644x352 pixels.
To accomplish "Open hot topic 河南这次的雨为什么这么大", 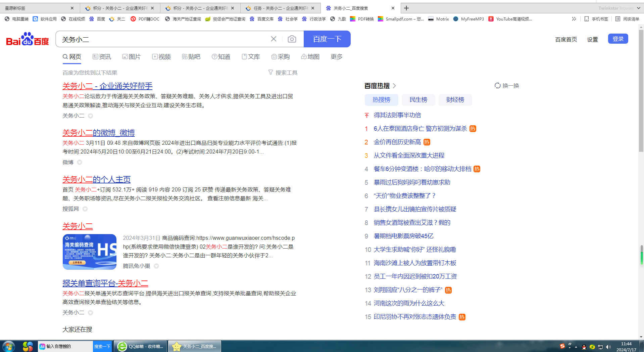I will click(409, 303).
